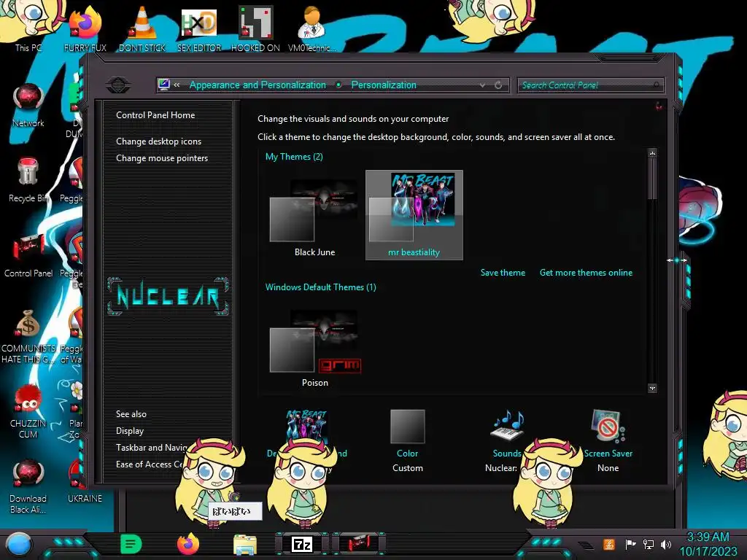This screenshot has width=747, height=560.
Task: Click the Control Panel address bar icon
Action: (x=164, y=85)
